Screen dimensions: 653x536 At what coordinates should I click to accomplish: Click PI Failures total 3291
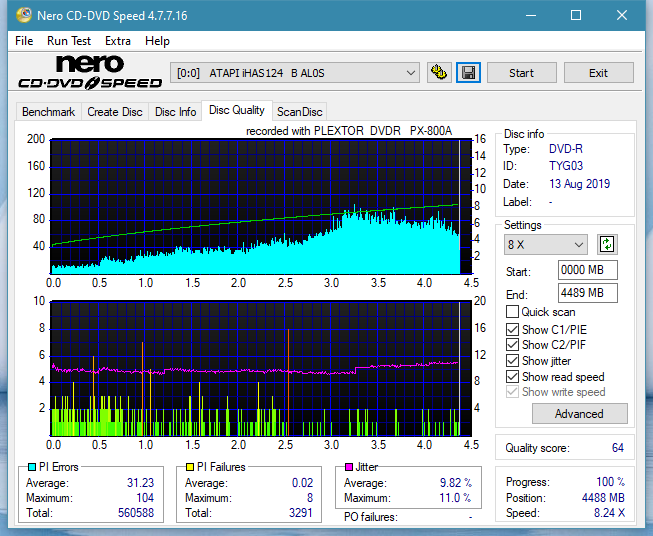tap(301, 513)
